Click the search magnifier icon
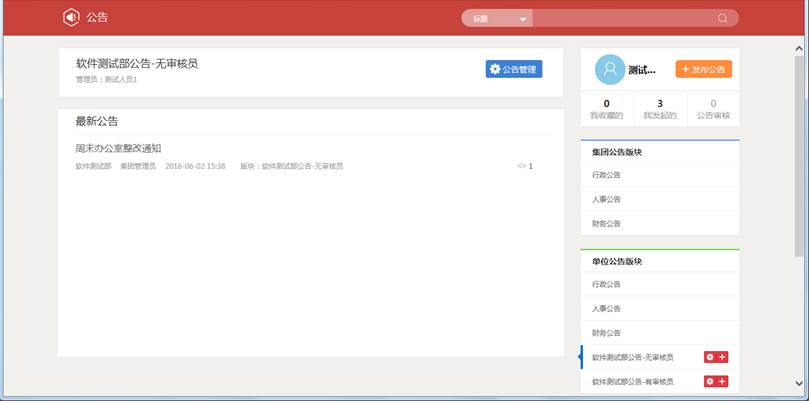Image resolution: width=809 pixels, height=401 pixels. point(723,18)
